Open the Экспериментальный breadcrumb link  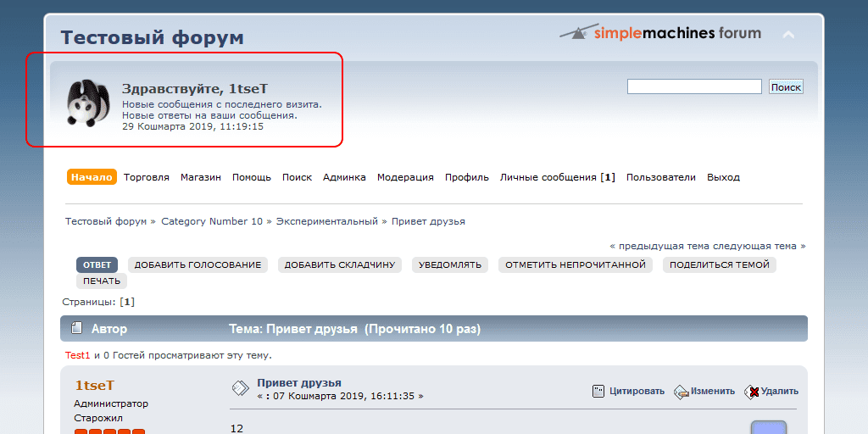(326, 221)
